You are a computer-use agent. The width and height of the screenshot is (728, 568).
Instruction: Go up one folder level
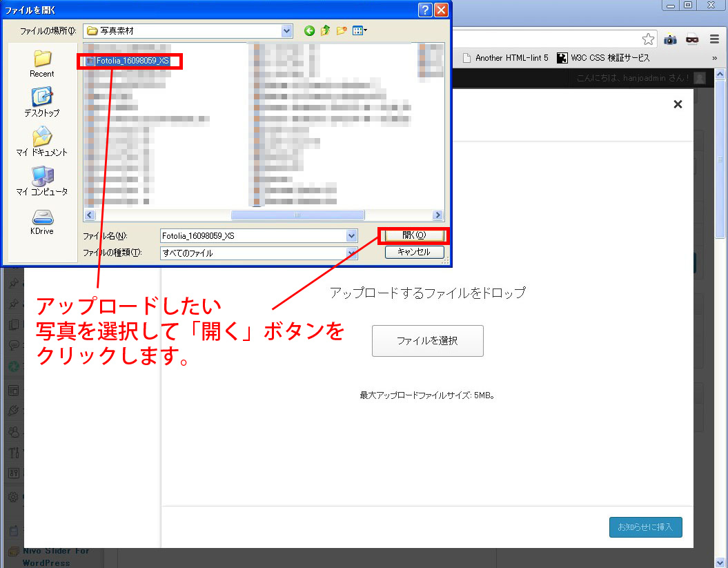[x=325, y=30]
